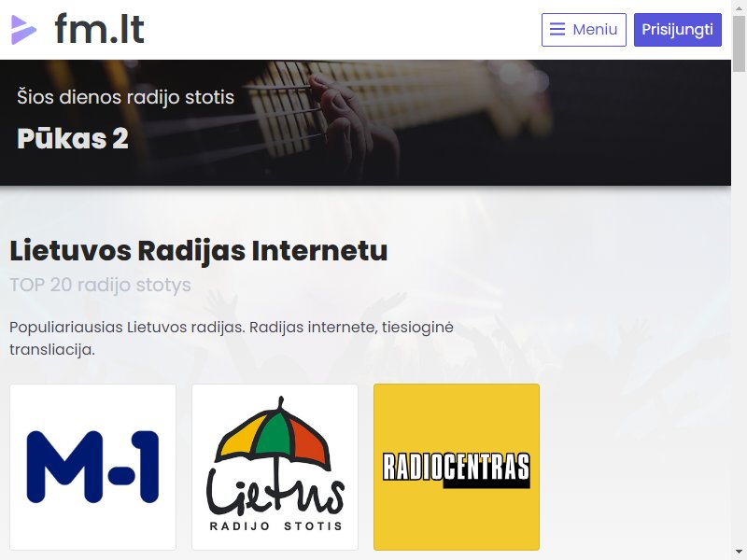Click the black RADIOCENTRAS wordmark

[457, 469]
